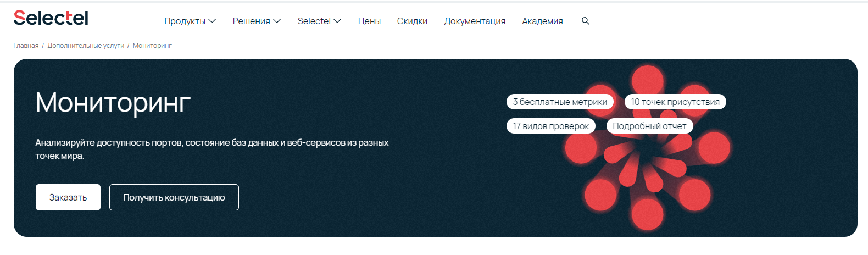Click the description text starting with 'Анализируйте доступность портов'
Screen dimensions: 868x255
212,149
